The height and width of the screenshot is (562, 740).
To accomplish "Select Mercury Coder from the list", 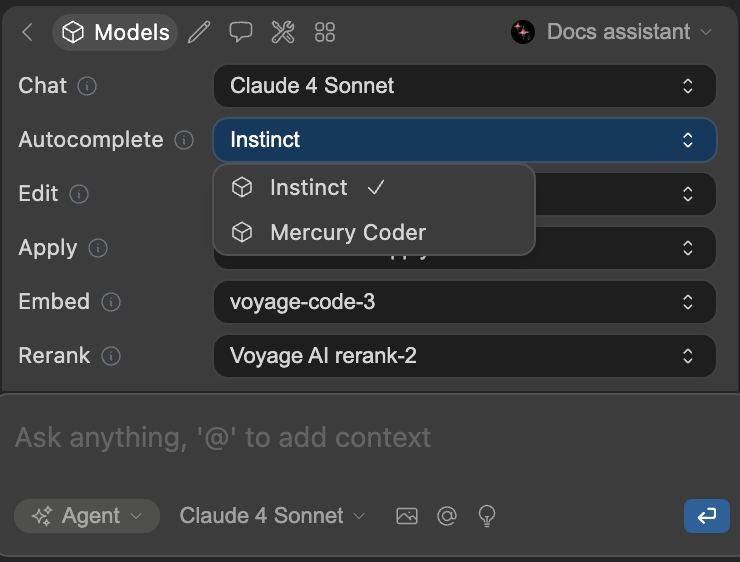I will click(347, 233).
